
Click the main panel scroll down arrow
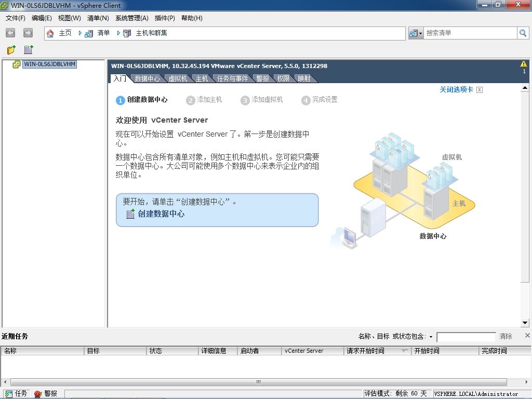(525, 323)
